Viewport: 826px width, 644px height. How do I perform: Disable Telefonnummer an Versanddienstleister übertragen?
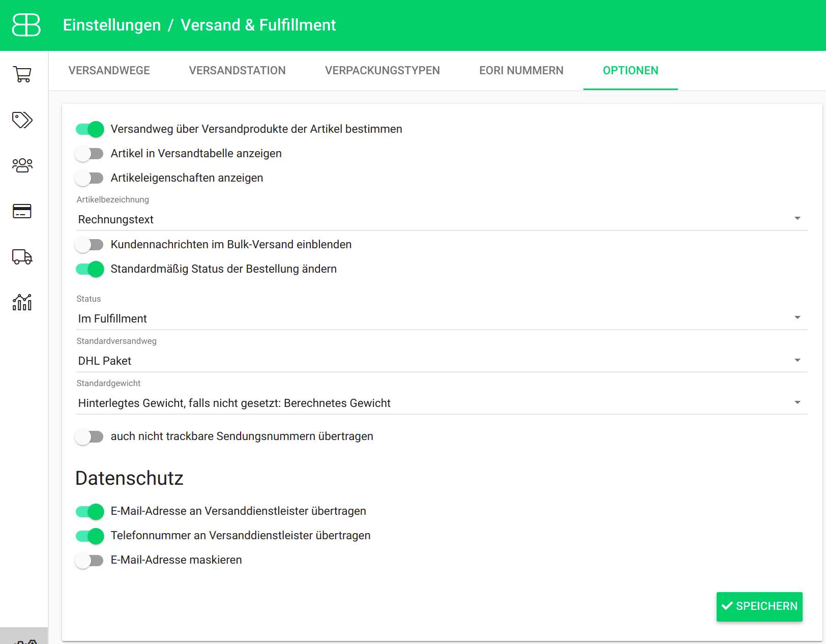90,536
